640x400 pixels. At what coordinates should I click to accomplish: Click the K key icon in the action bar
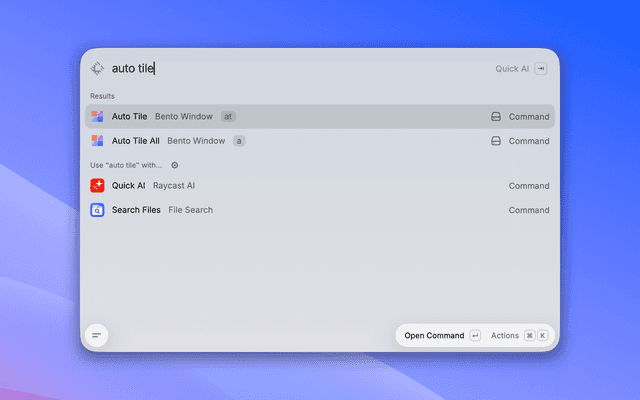(542, 336)
